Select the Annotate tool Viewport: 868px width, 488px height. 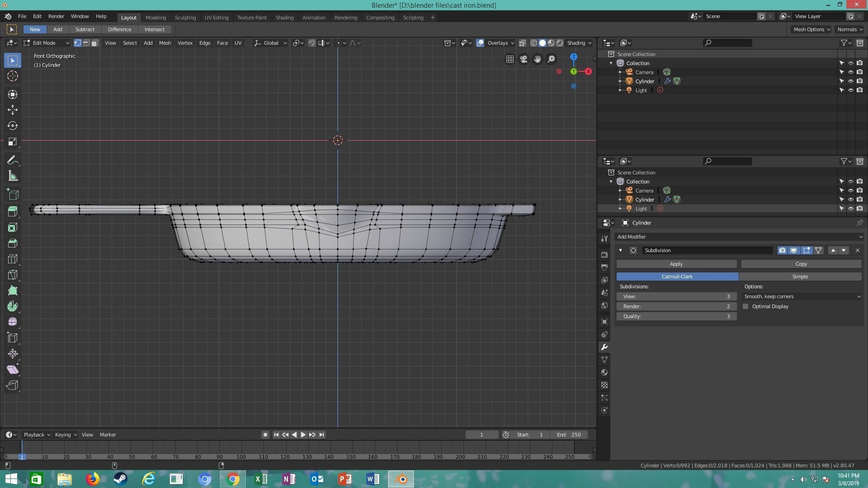click(12, 160)
